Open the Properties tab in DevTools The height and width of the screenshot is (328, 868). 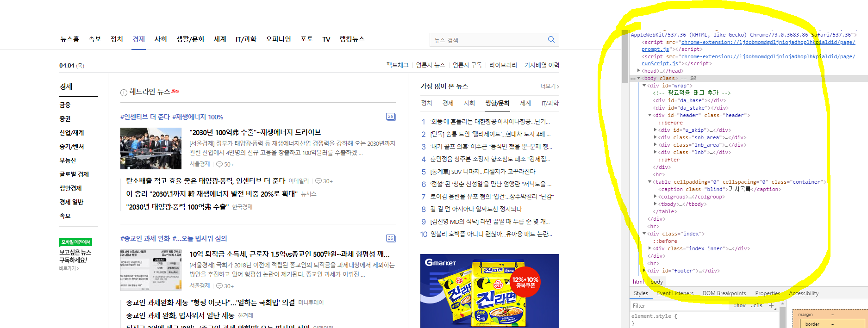click(x=768, y=293)
